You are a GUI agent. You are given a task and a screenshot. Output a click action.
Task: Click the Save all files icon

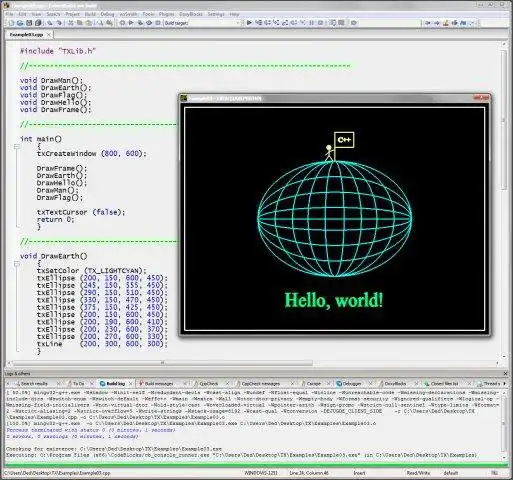pos(38,23)
